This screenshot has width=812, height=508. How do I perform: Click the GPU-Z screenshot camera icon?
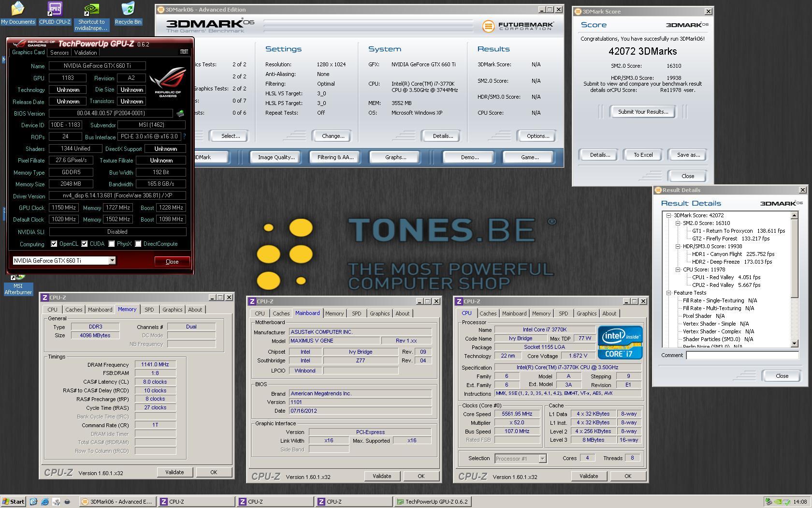(x=184, y=52)
